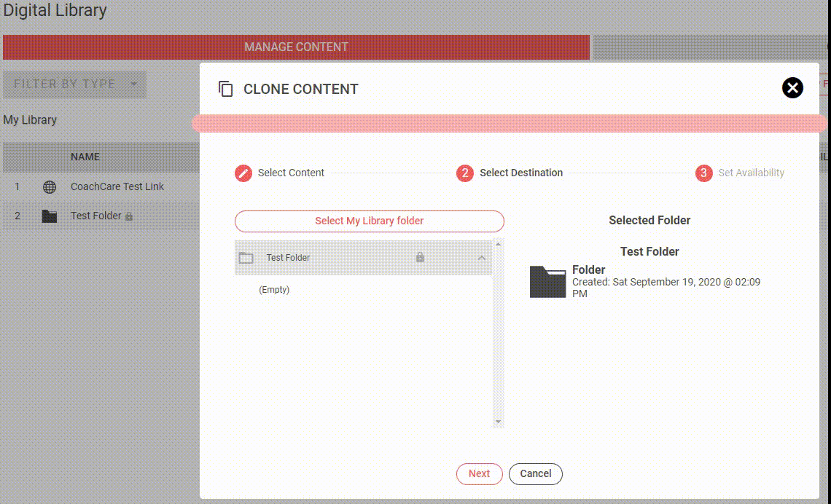Click the folder icon in library row 2
831x504 pixels.
[x=50, y=216]
